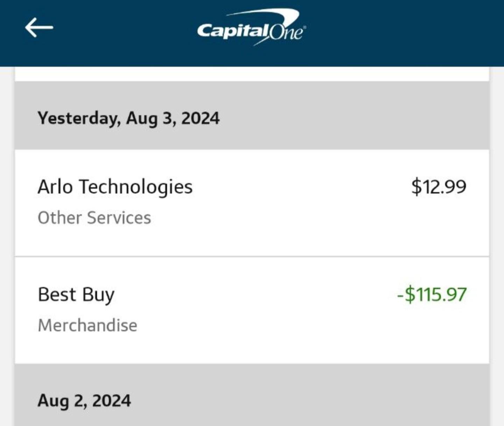Tap the white card strip above Aug 3 header
The height and width of the screenshot is (426, 504).
[252, 74]
